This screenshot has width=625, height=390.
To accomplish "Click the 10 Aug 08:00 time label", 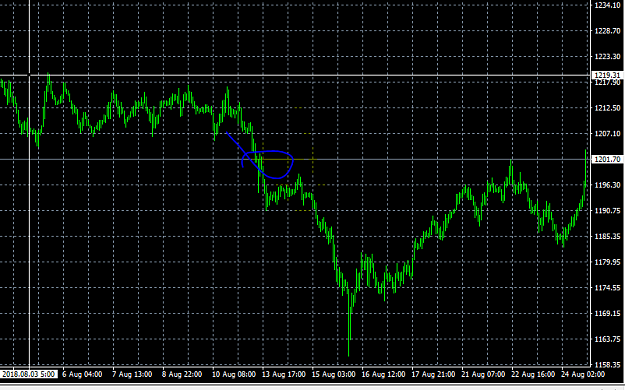I will 234,374.
